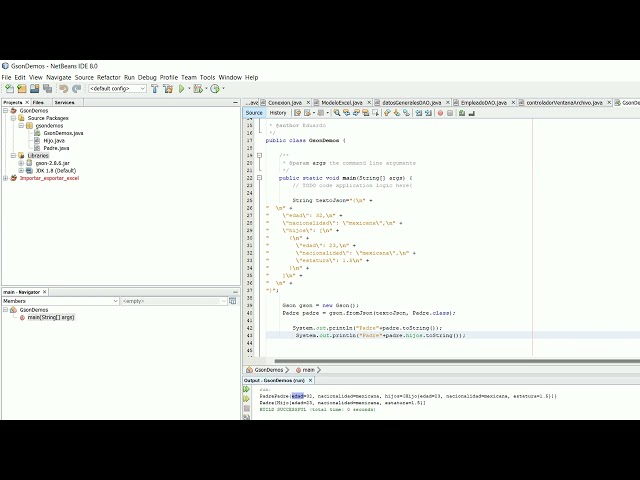Image resolution: width=640 pixels, height=480 pixels.
Task: Toggle breakpoint recording red circle icon
Action: pos(440,113)
